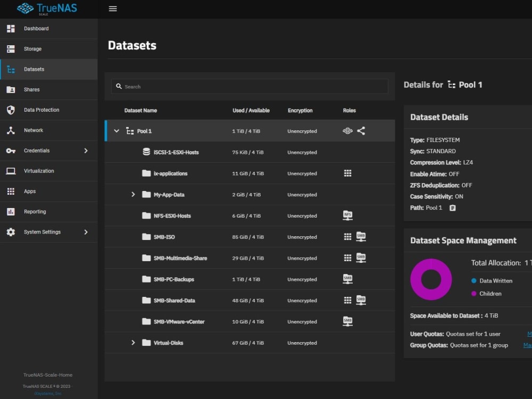
Task: Click the iXsystems, Inc link
Action: (x=48, y=394)
